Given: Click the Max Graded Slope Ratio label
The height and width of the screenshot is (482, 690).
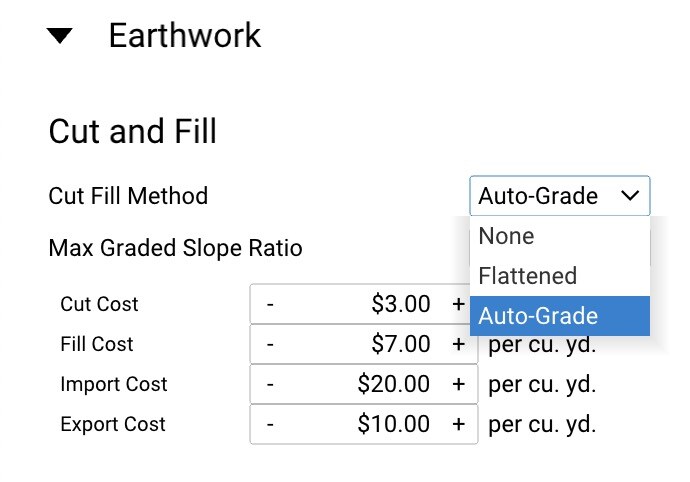Looking at the screenshot, I should tap(175, 247).
